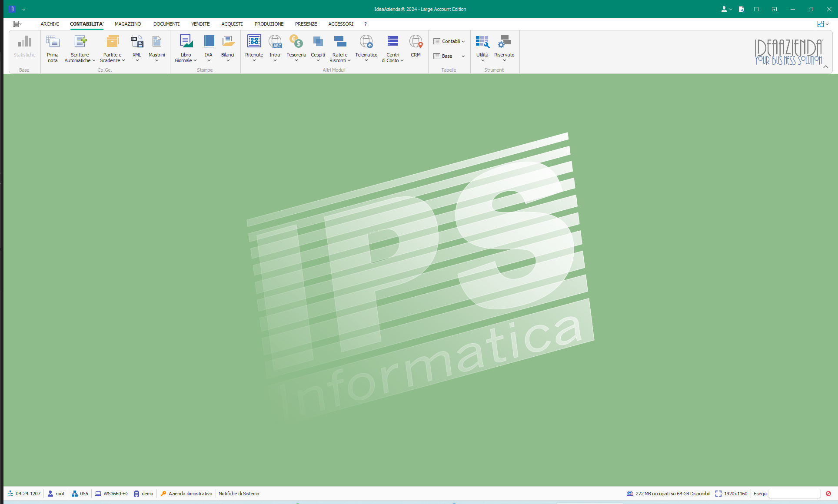
Task: Click the demo company entry
Action: [x=143, y=494]
